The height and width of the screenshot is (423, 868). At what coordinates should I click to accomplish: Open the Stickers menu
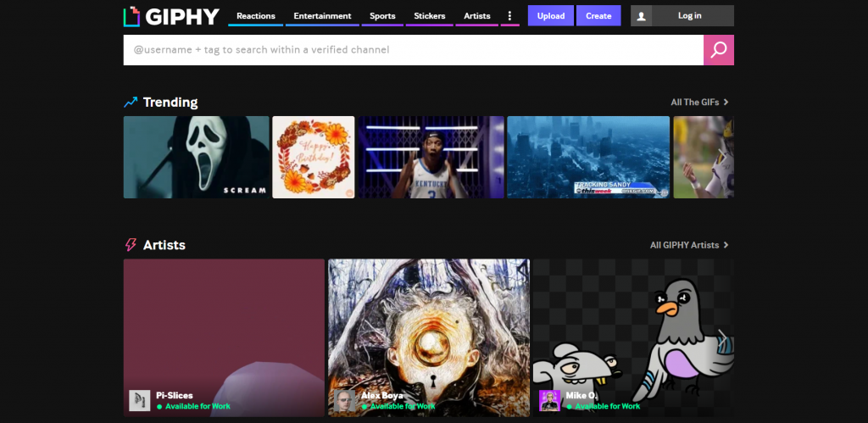click(x=430, y=16)
